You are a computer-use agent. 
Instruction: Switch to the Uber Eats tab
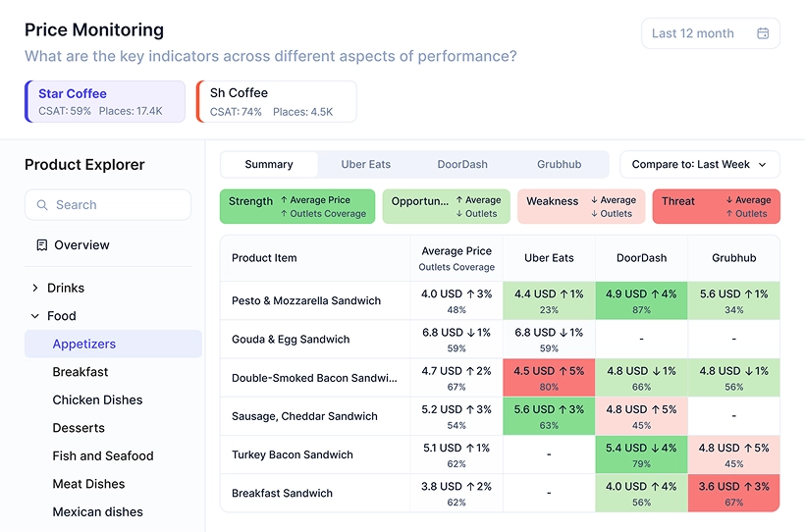click(365, 165)
